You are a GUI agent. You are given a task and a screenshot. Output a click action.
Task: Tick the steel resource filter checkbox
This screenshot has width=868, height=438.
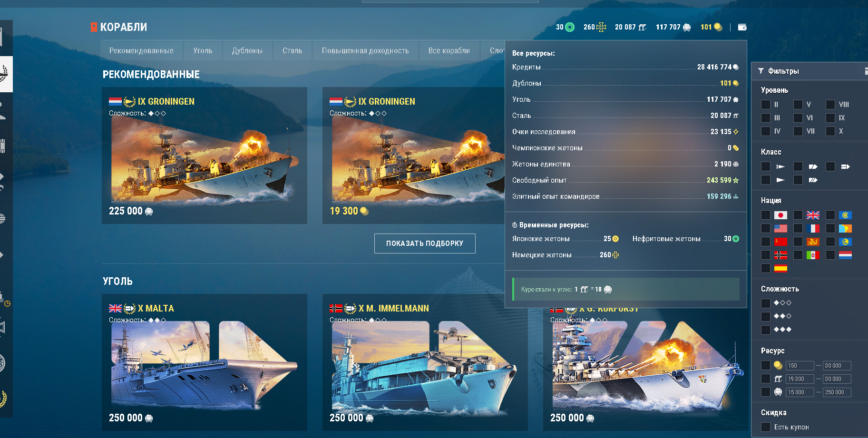click(x=766, y=379)
